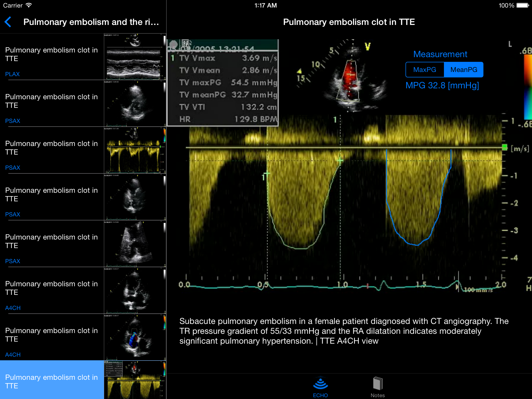Tap the TV meanPG 32.7 mmHg row

click(x=228, y=95)
